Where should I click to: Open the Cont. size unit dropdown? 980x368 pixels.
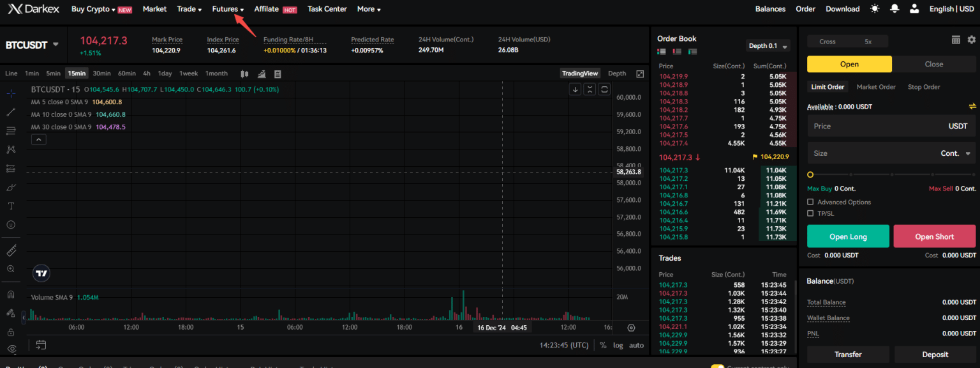(x=956, y=153)
